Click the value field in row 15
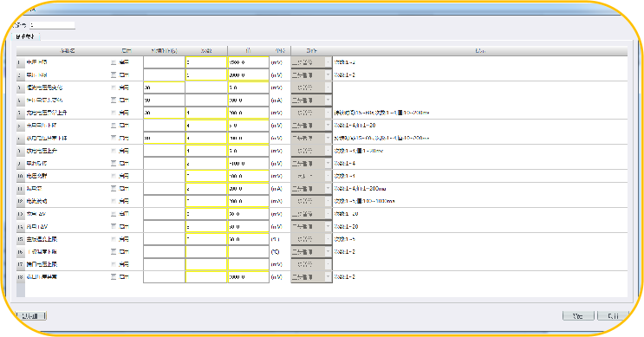 (249, 239)
